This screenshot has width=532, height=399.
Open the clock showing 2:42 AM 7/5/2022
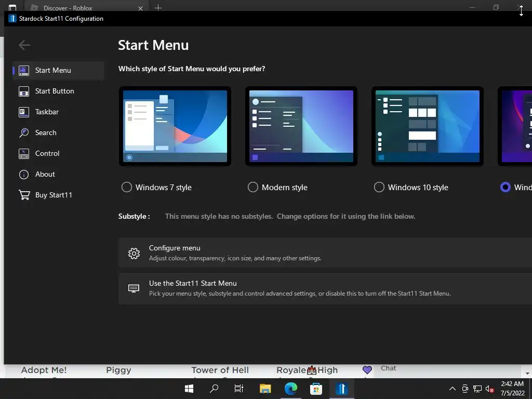(x=512, y=389)
